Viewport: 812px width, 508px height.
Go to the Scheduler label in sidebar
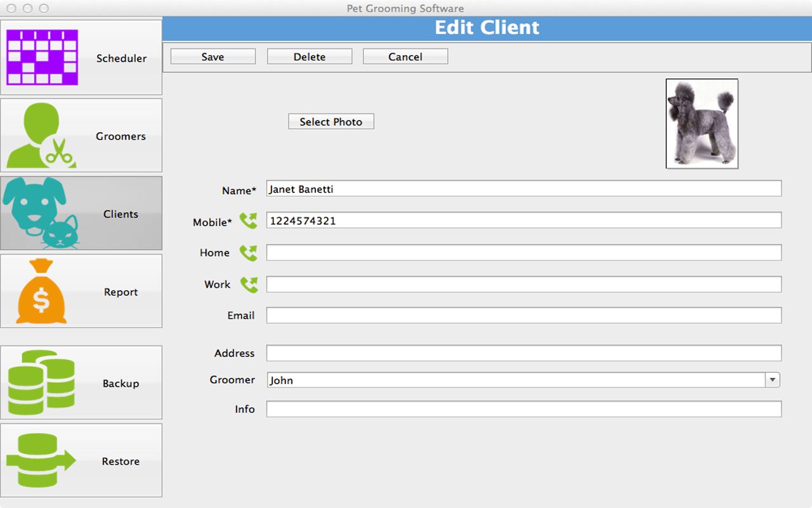(x=121, y=58)
